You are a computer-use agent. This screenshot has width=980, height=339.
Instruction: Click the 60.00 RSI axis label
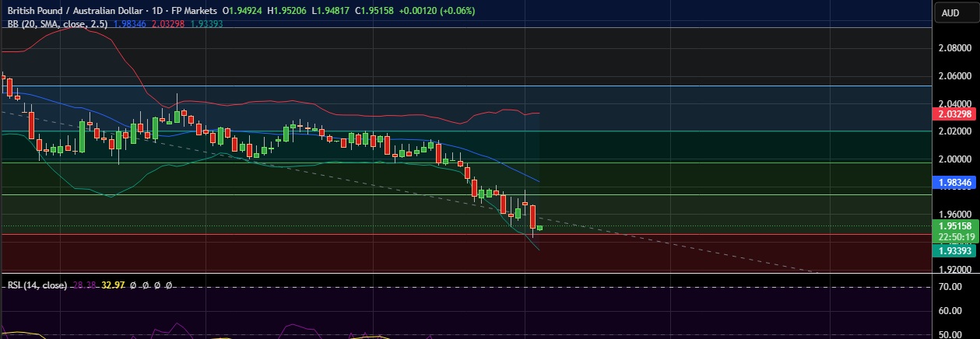pos(950,311)
